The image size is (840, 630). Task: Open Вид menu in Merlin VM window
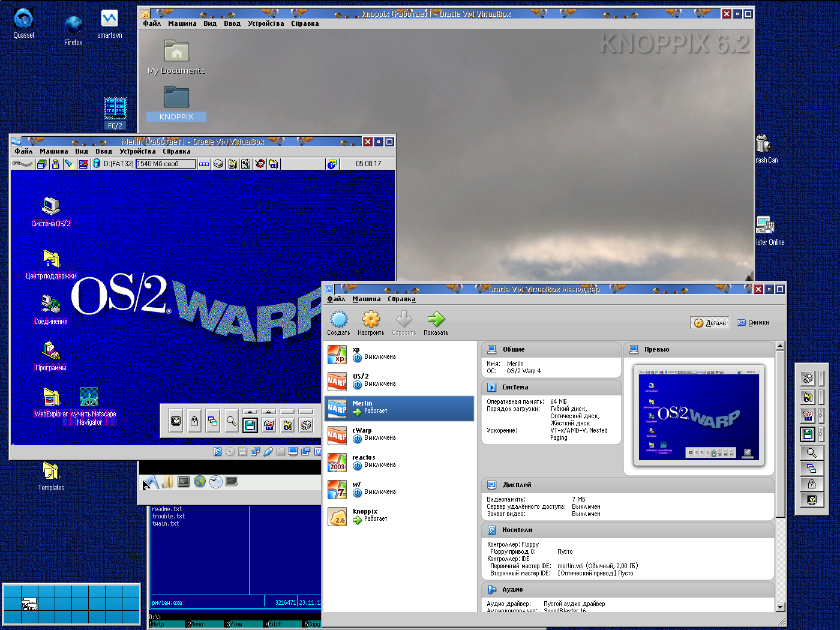coord(82,151)
